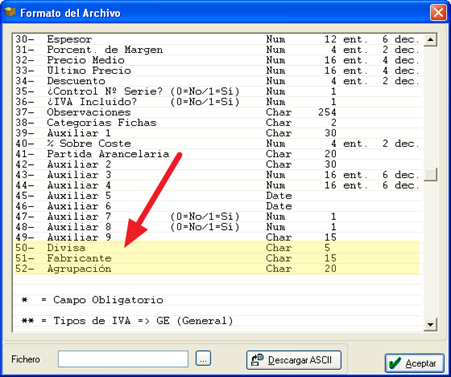Image resolution: width=451 pixels, height=377 pixels.
Task: Click the '* = Campo Obligatorio' note
Action: 92,300
